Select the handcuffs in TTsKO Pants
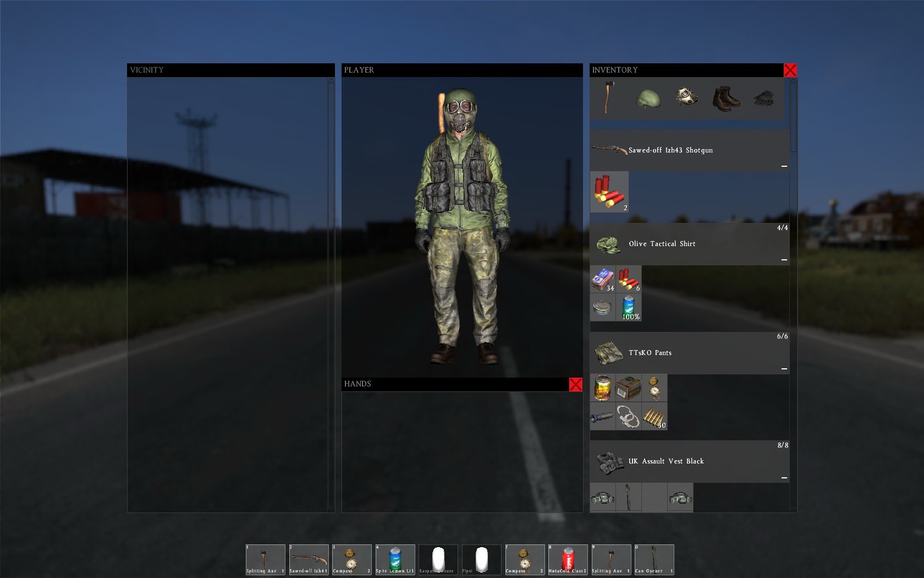This screenshot has width=924, height=578. [x=629, y=416]
